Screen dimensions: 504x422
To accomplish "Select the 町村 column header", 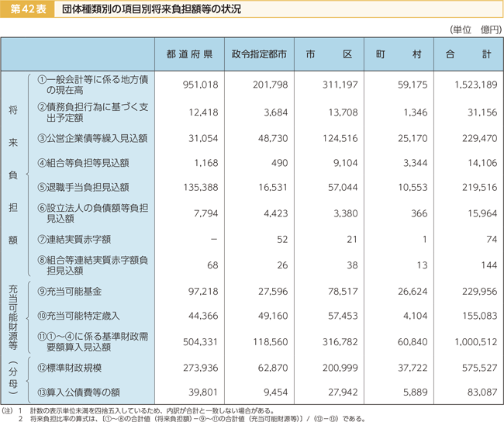I will pyautogui.click(x=399, y=54).
